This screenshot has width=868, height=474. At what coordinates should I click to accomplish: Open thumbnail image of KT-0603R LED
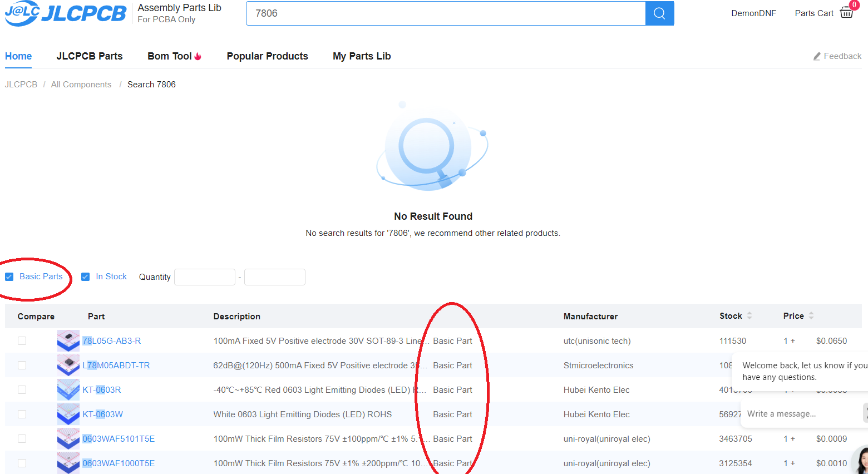[68, 389]
